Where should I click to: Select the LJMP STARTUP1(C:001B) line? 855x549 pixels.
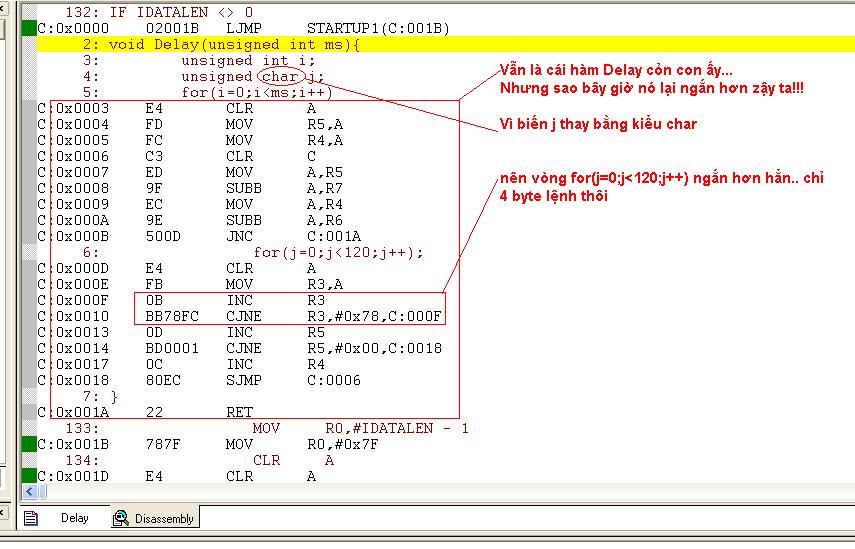pyautogui.click(x=243, y=28)
